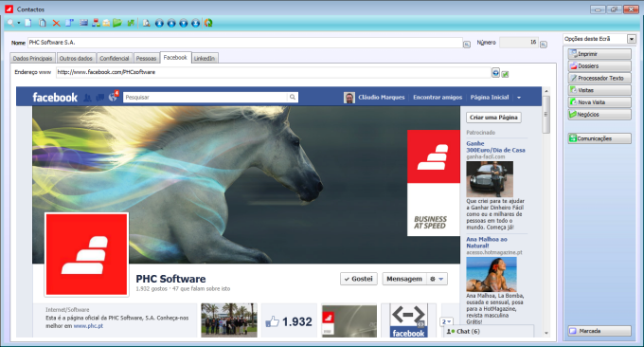Go to next record navigation icon
This screenshot has height=347, width=644.
point(184,23)
